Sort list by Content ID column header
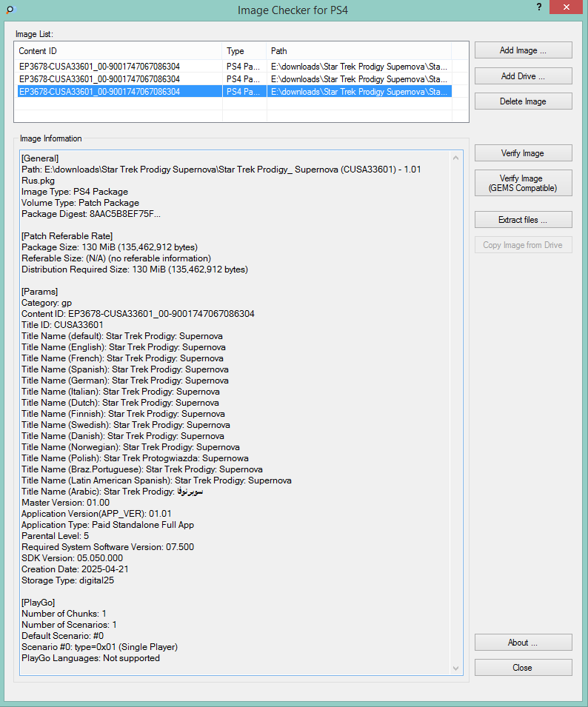This screenshot has height=707, width=588. click(x=118, y=51)
